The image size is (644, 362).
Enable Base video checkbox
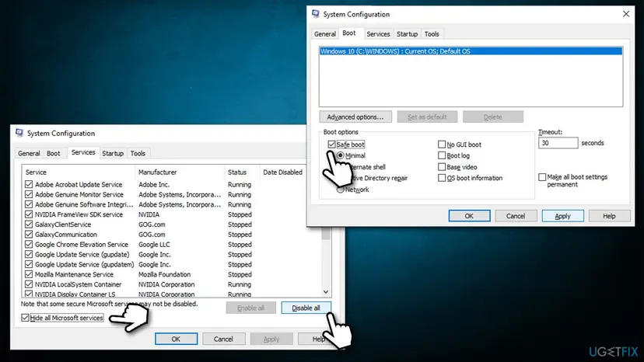(x=442, y=167)
